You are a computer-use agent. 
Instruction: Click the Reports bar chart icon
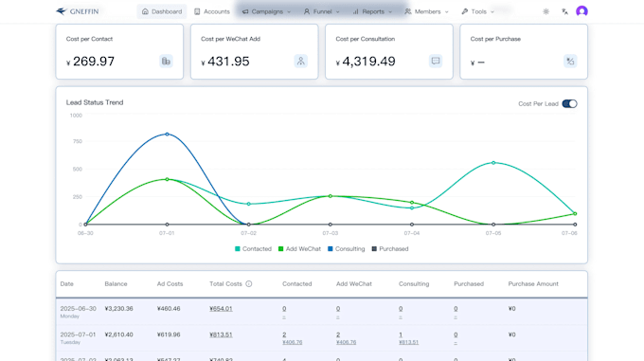pyautogui.click(x=356, y=11)
